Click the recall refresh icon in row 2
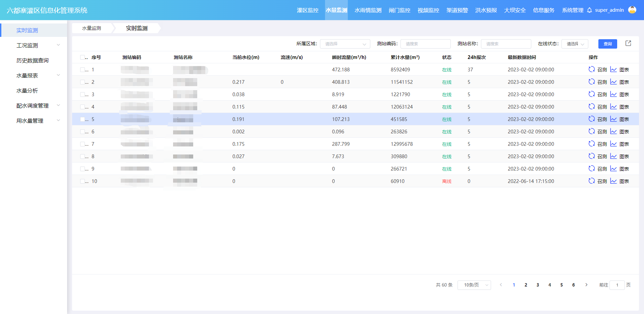 [x=591, y=82]
